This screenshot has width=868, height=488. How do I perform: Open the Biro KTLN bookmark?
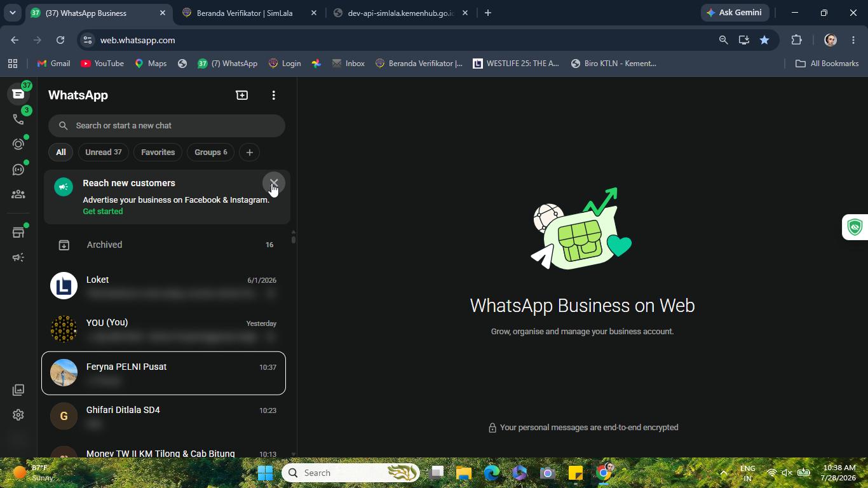tap(614, 64)
